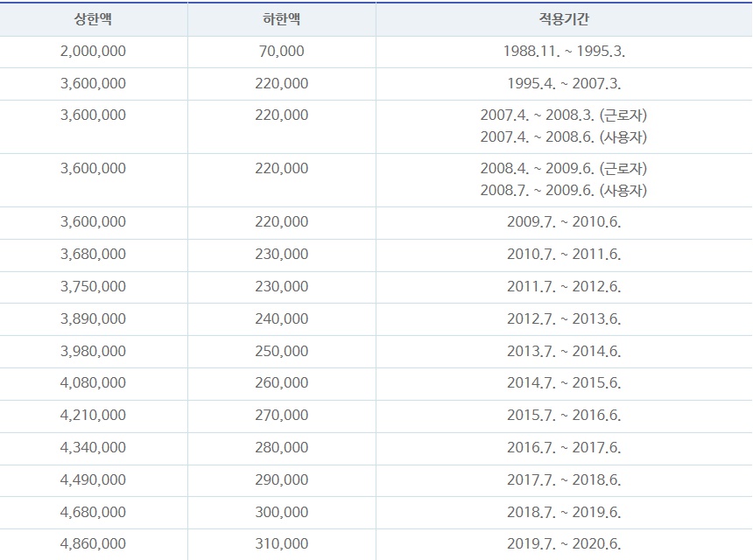Select the 240,000 lower limit cell
Screen dimensions: 753x560
281,318
